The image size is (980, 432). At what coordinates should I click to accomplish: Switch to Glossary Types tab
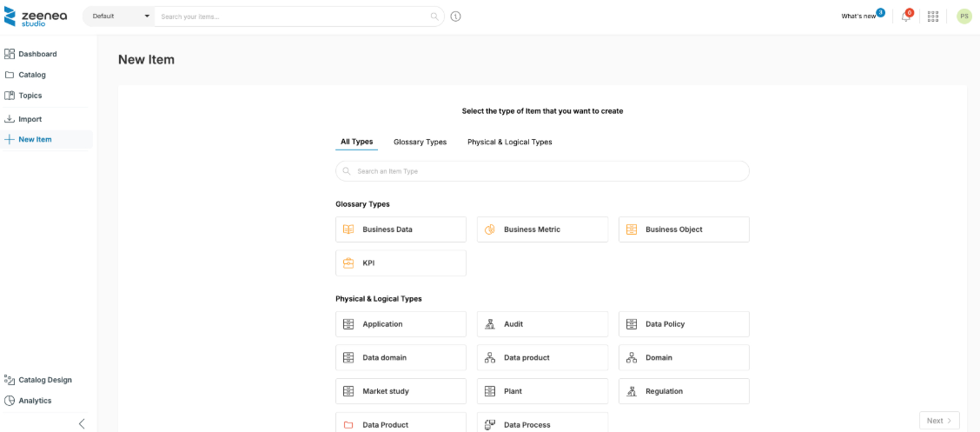420,142
